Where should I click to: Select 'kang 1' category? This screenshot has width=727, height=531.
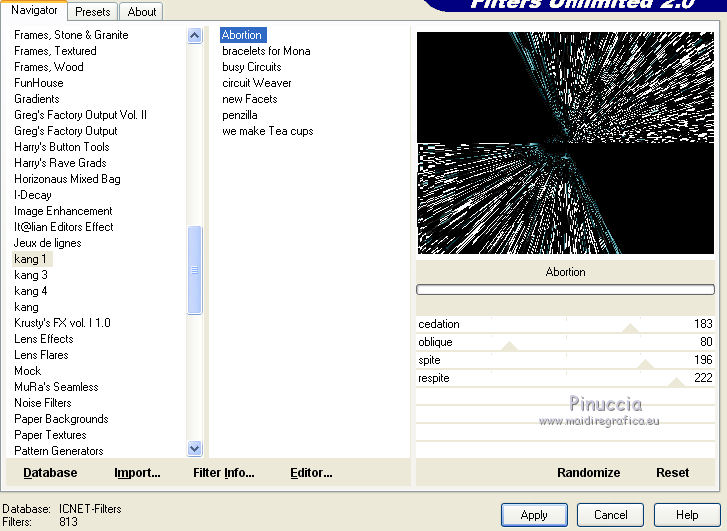click(x=31, y=259)
